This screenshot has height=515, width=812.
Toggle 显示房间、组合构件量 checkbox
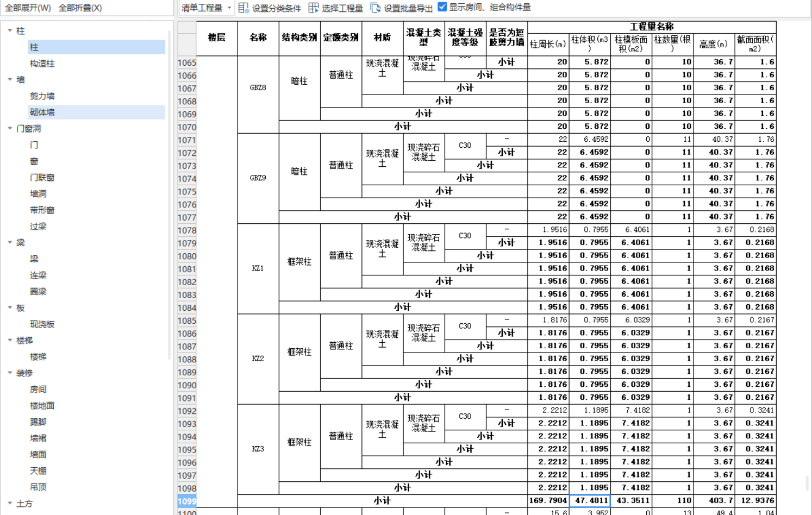click(x=442, y=7)
